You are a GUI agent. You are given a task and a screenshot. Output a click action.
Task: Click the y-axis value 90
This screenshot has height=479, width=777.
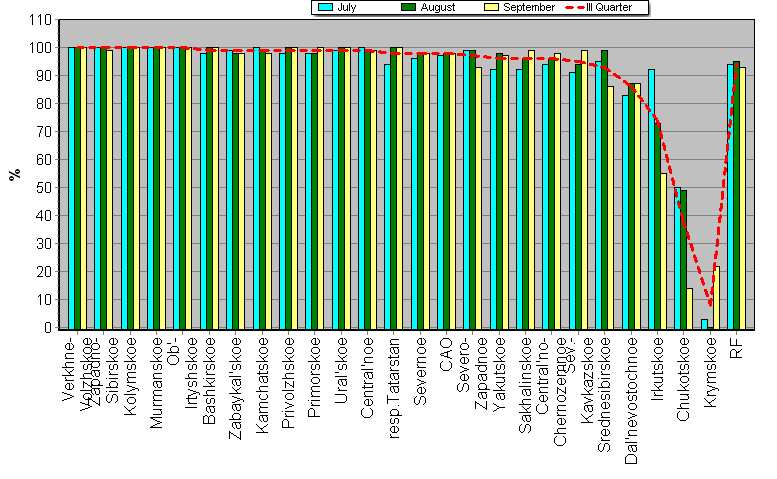pyautogui.click(x=44, y=76)
